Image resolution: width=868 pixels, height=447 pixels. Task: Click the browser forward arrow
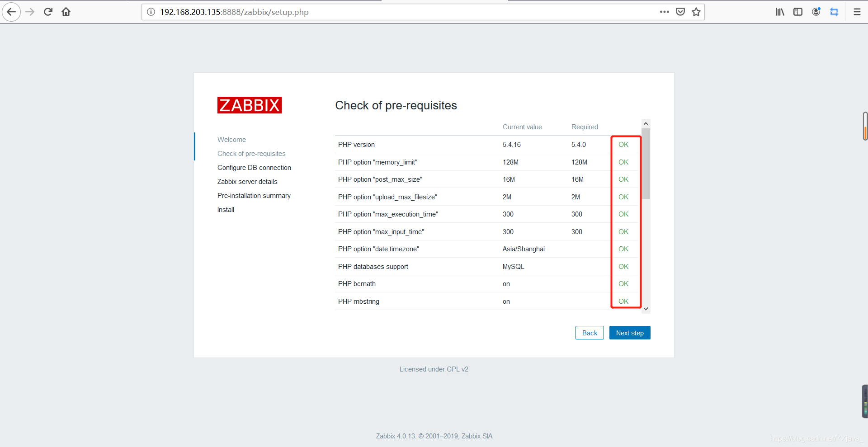tap(30, 12)
